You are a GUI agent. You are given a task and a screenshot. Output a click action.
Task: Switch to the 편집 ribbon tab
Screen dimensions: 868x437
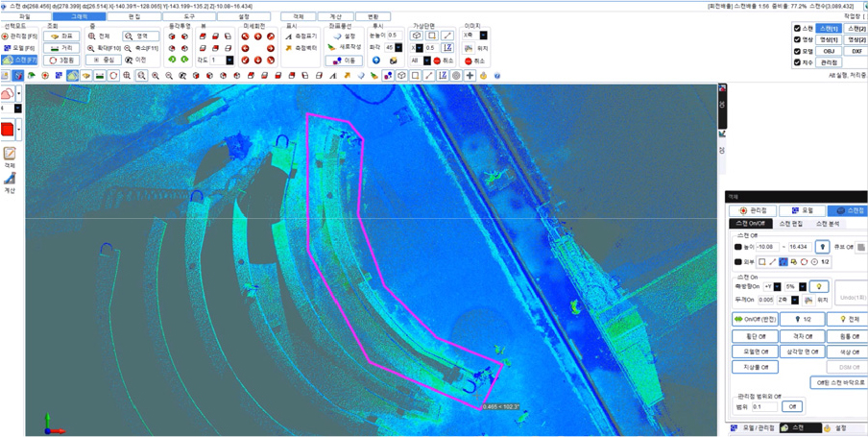[134, 16]
